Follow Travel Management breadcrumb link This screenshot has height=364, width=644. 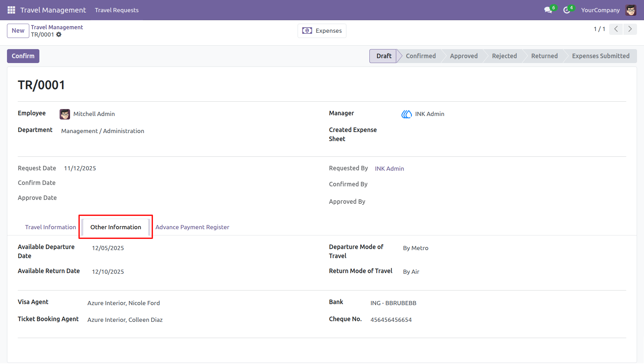pos(57,27)
